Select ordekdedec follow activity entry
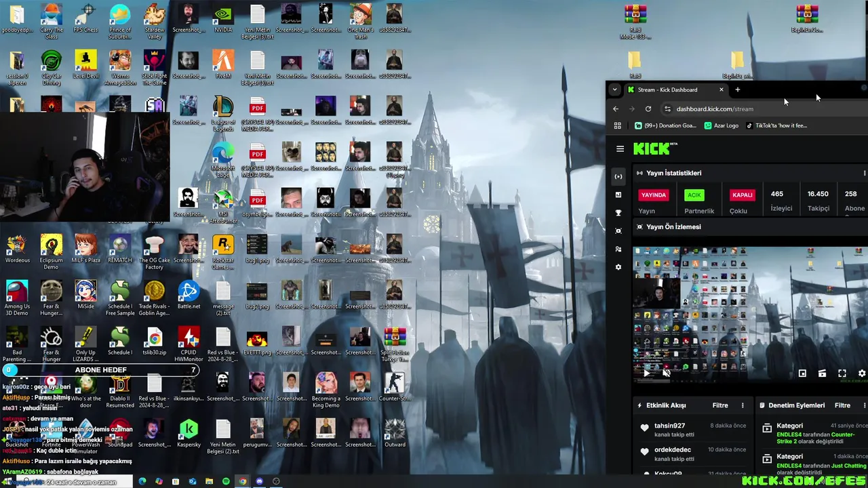 click(693, 453)
